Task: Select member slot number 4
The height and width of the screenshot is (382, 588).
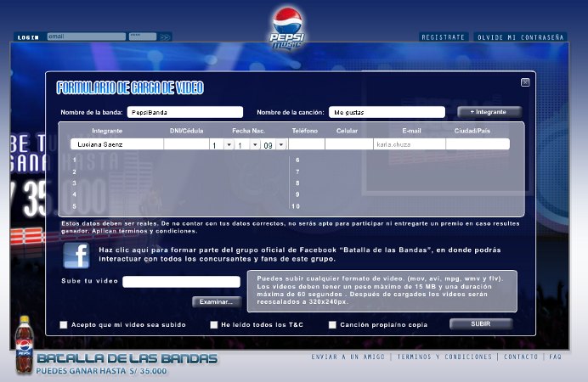Action: point(74,194)
